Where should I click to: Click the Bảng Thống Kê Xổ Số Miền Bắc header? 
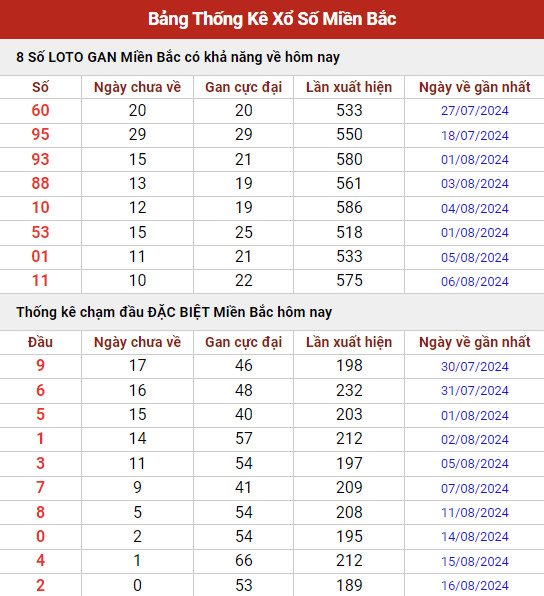pos(272,19)
